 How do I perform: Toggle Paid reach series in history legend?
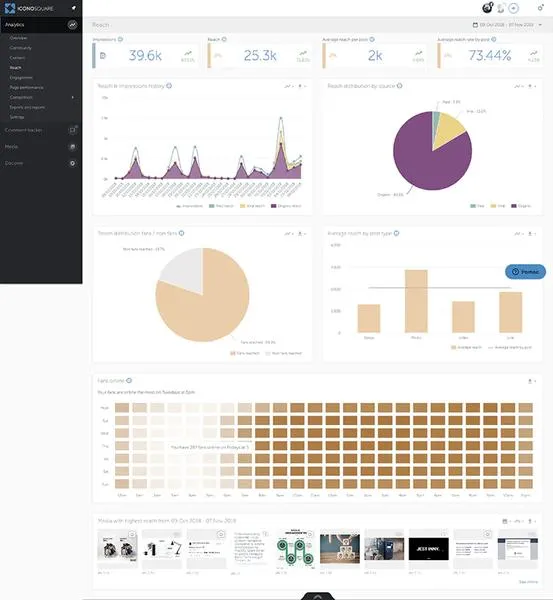click(221, 206)
